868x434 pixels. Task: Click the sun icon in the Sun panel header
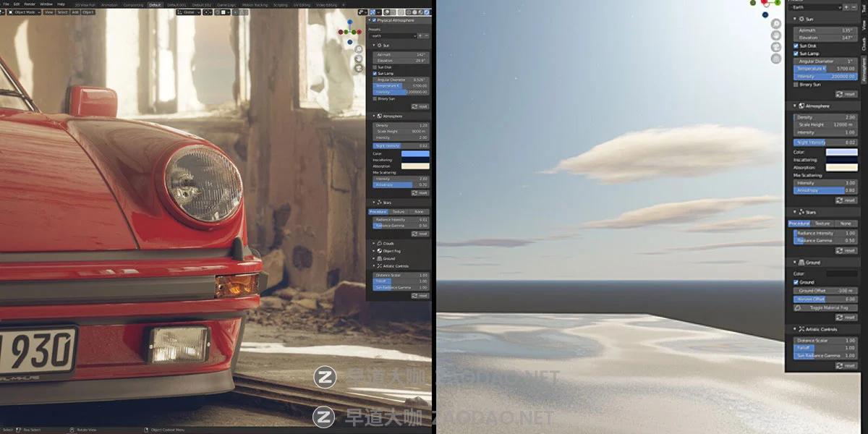380,44
